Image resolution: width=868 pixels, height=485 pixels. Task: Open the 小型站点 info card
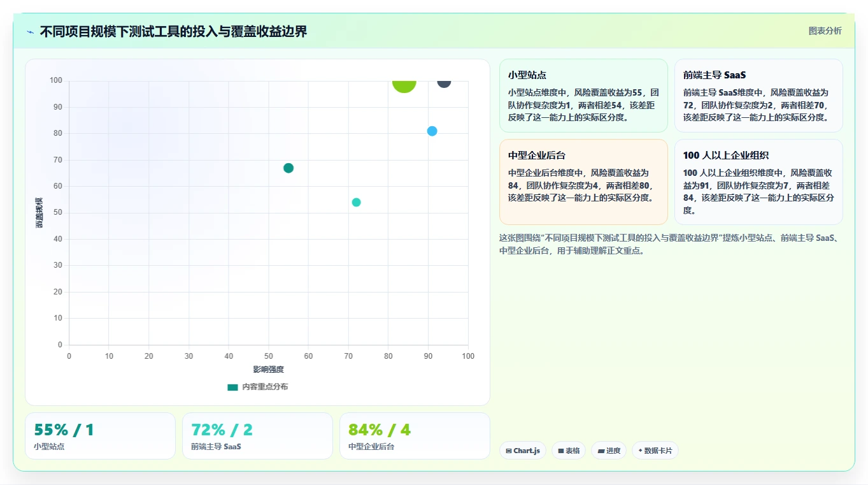[583, 96]
